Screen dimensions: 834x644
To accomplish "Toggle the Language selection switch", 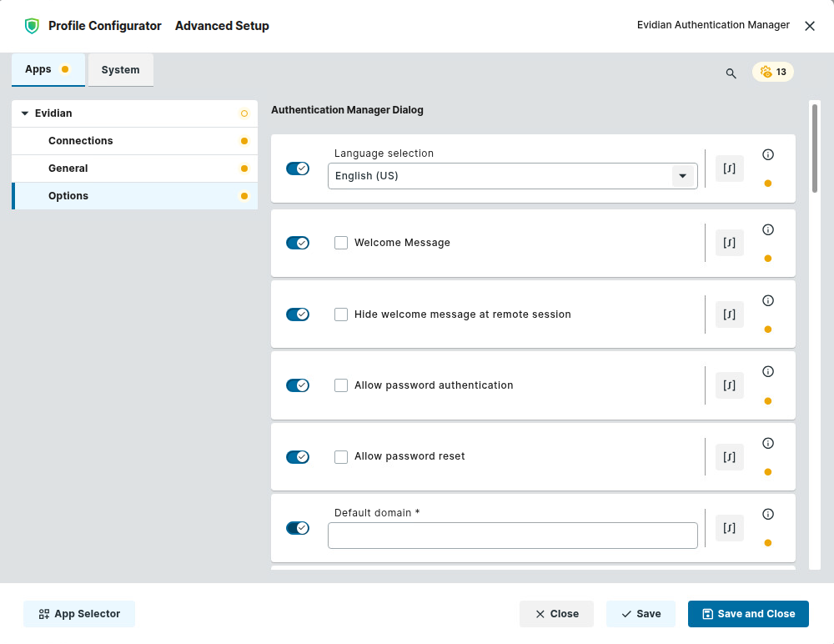I will (x=298, y=169).
